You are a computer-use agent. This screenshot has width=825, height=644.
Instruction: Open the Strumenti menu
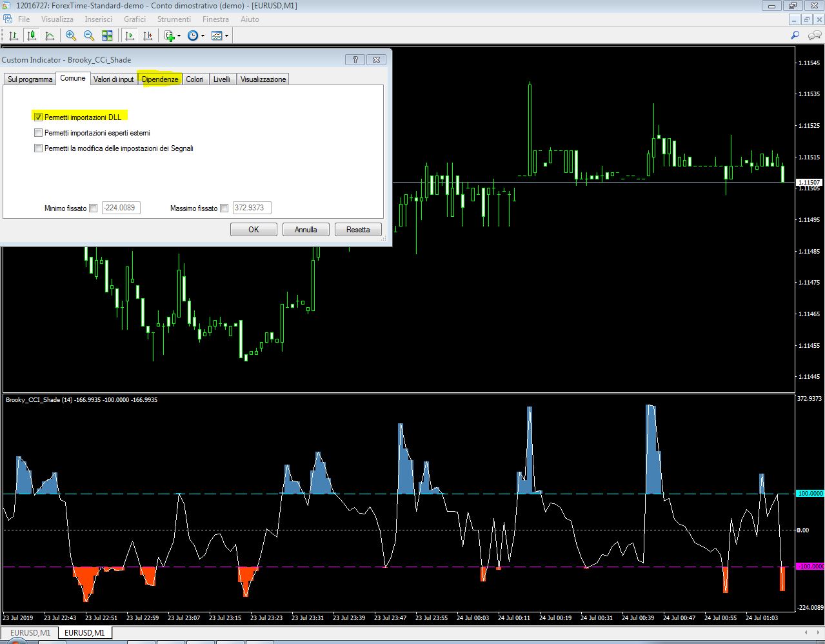click(174, 19)
